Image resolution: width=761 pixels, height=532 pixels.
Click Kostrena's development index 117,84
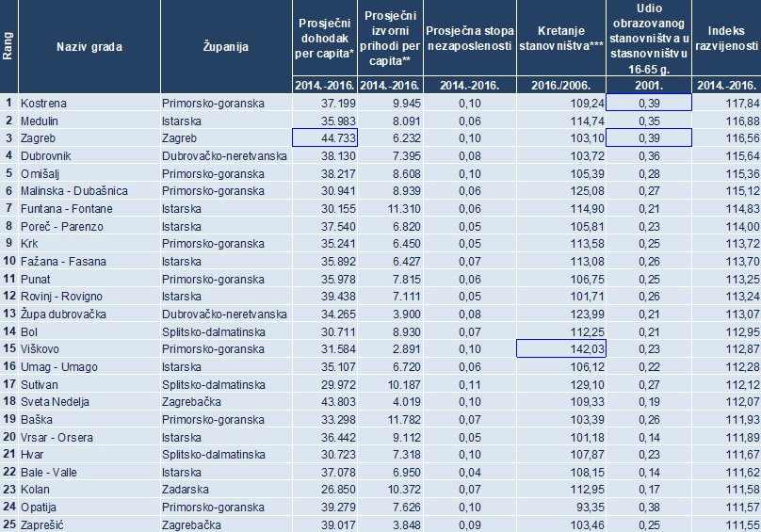tap(726, 103)
